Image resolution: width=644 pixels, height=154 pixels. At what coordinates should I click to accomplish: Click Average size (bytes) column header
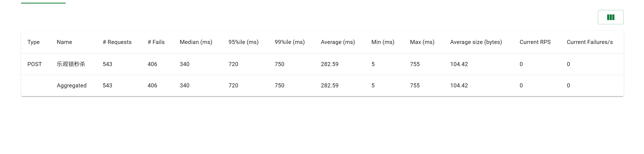(x=476, y=42)
